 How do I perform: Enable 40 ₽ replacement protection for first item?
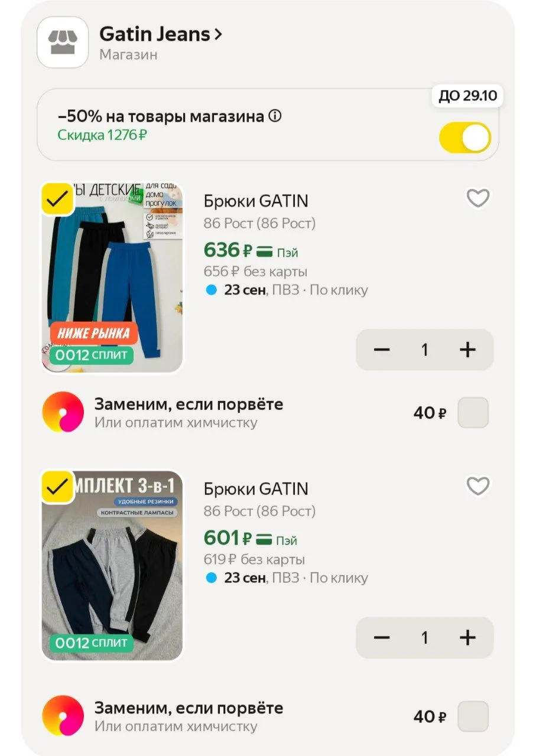tap(473, 412)
